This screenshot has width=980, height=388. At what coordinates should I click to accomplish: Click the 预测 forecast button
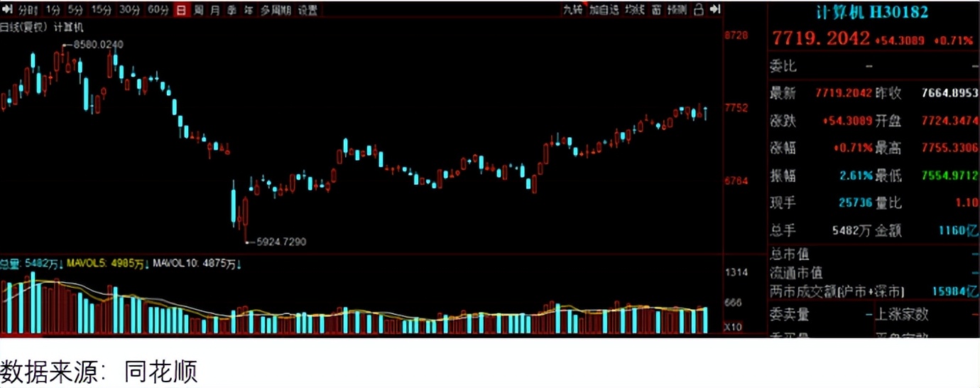point(677,9)
